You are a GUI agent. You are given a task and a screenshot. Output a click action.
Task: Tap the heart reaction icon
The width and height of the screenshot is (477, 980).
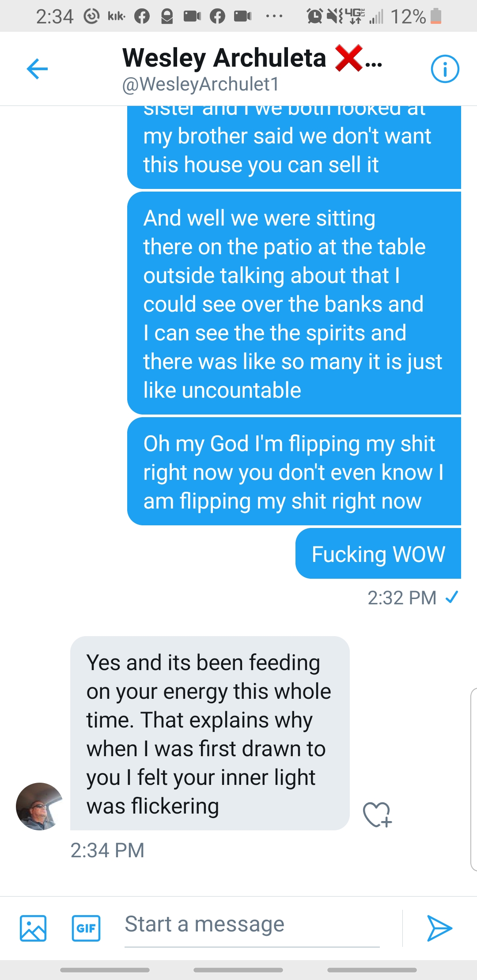coord(377,814)
